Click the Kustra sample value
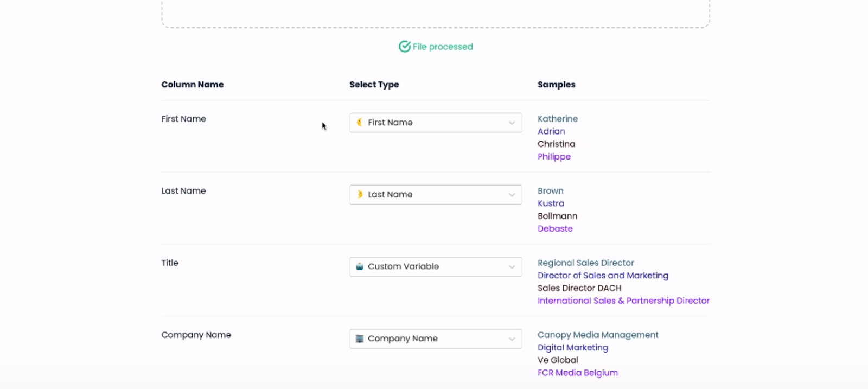This screenshot has width=868, height=389. point(551,203)
